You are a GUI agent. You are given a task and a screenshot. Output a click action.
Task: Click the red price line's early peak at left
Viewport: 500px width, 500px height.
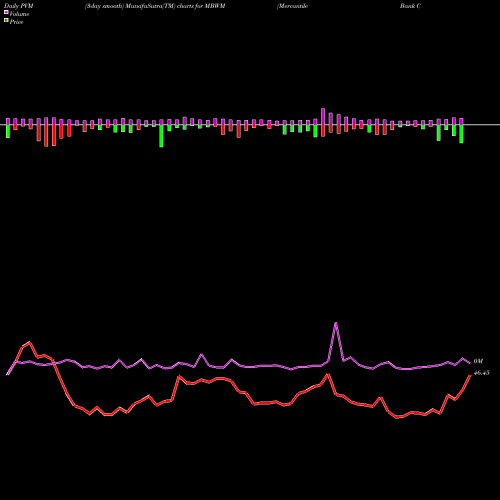coord(30,342)
